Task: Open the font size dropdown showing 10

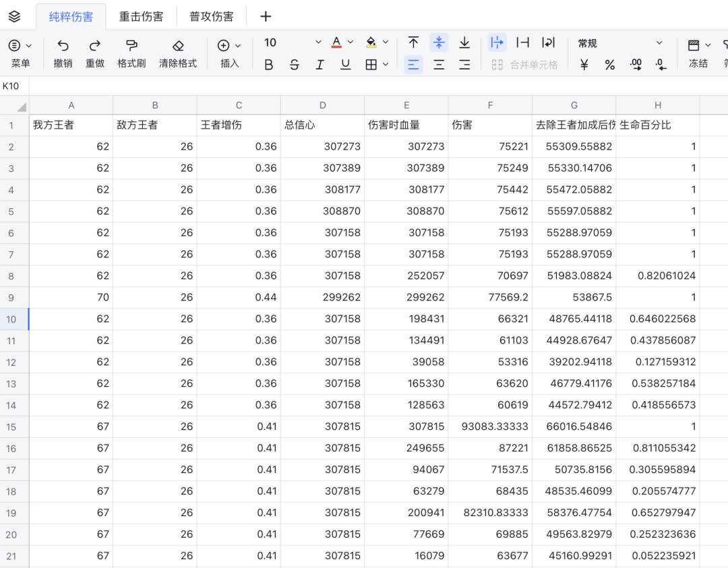Action: 293,43
